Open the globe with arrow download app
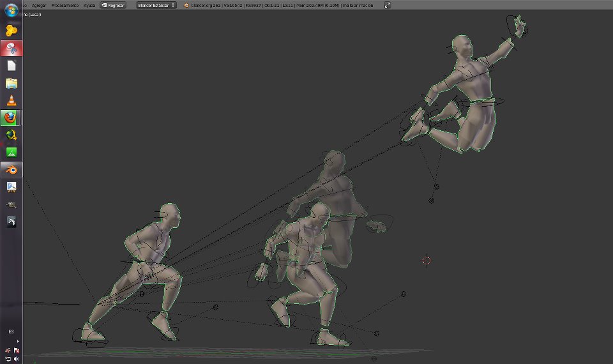This screenshot has height=364, width=613. coord(11,135)
